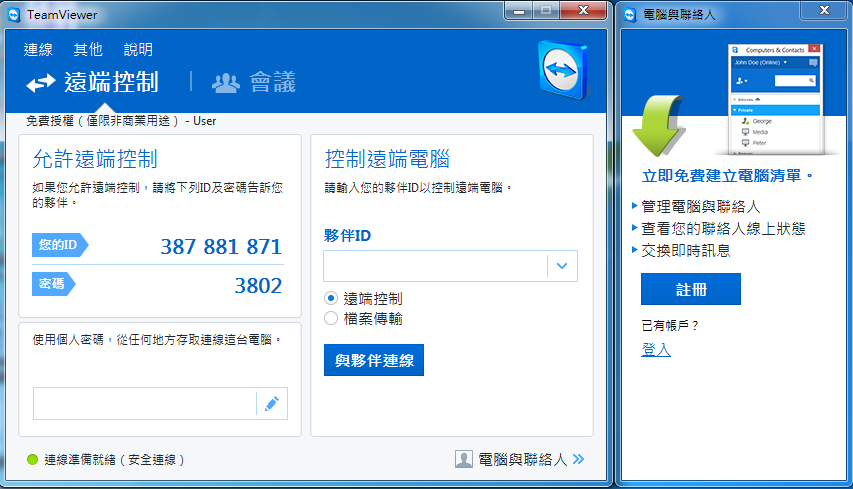Click into the 夥伴ID input field
853x489 pixels.
click(435, 266)
